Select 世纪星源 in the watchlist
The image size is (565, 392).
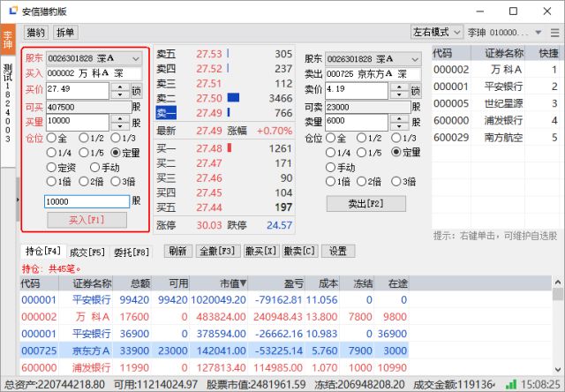(496, 104)
